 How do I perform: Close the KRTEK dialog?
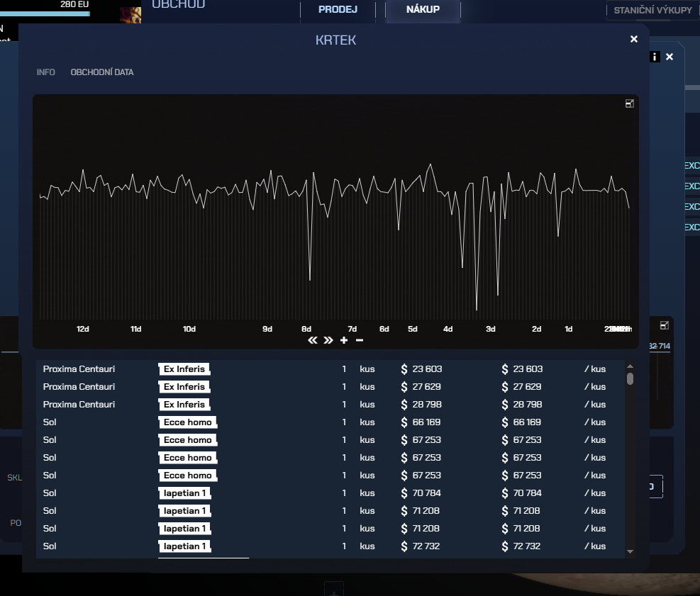click(x=634, y=39)
